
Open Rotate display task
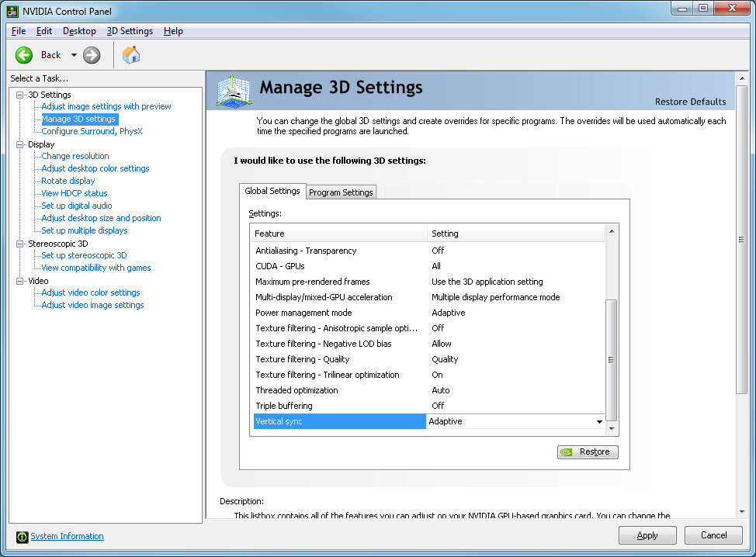(68, 182)
